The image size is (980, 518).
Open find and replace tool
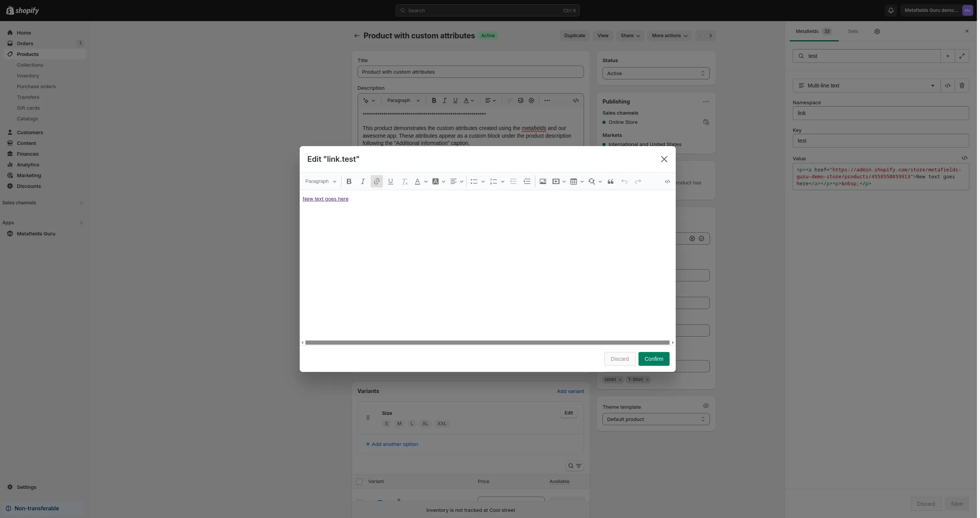[x=592, y=181]
